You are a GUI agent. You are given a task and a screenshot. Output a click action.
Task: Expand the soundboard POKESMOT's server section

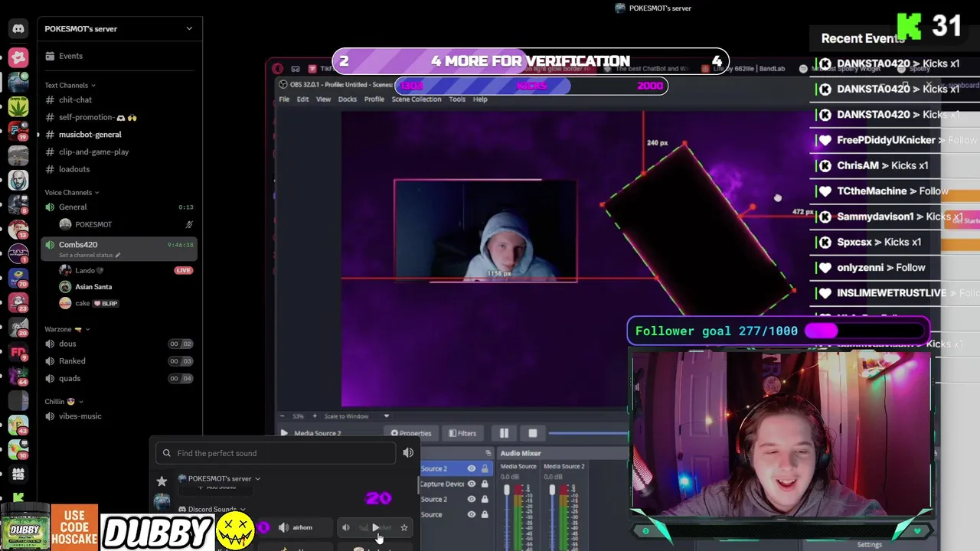pyautogui.click(x=220, y=479)
